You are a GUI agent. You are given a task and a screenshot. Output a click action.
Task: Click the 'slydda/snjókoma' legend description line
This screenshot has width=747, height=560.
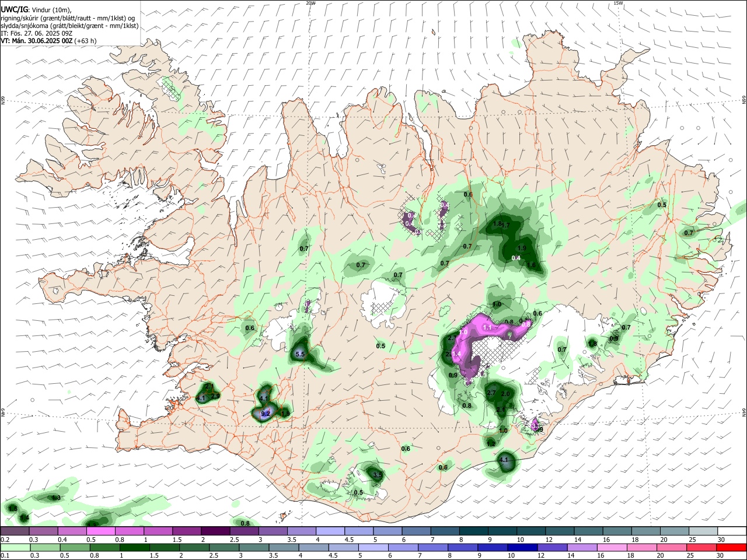click(69, 26)
